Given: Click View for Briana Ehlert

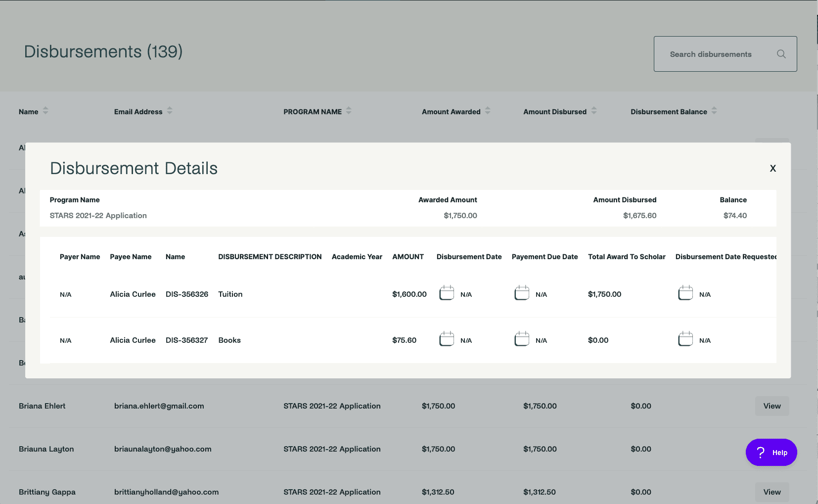Looking at the screenshot, I should tap(772, 406).
